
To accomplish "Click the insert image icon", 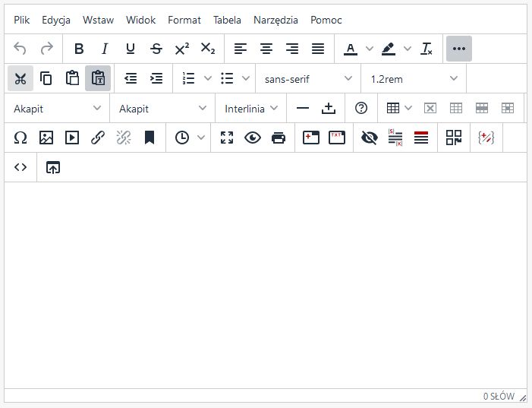I will click(x=46, y=138).
